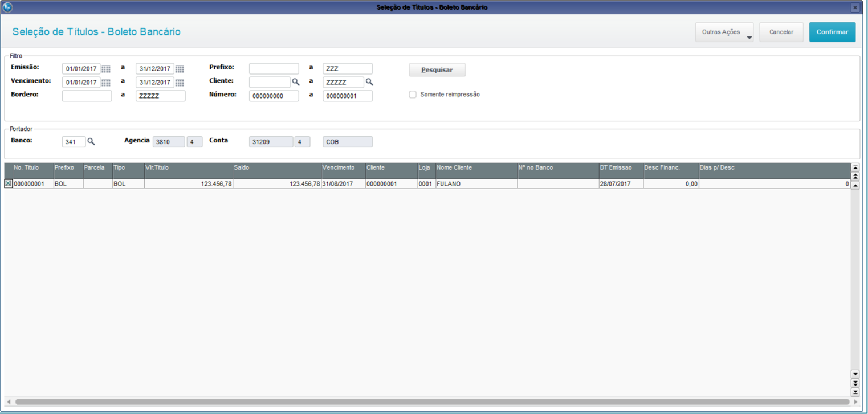This screenshot has width=868, height=414.
Task: Uncheck title row 000000001 selection box
Action: click(8, 184)
